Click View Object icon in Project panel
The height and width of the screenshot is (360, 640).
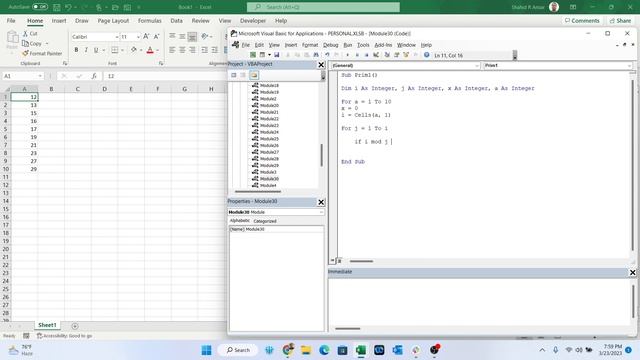click(x=243, y=75)
